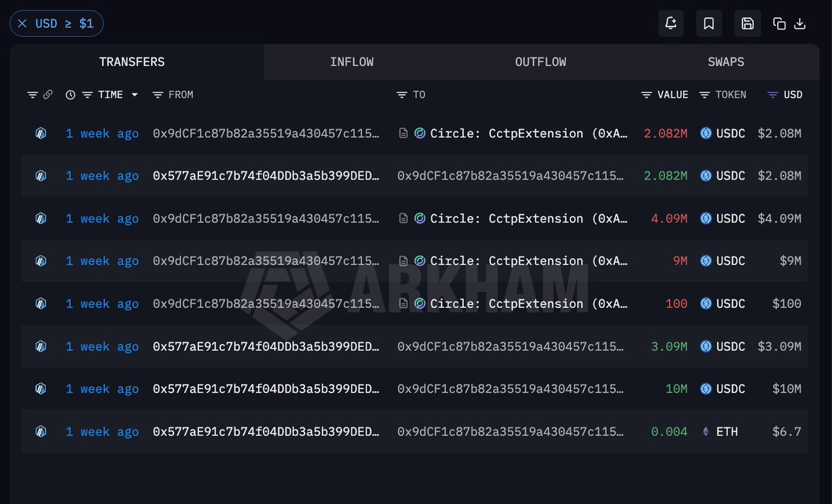Click contract document icon in $4.09M row

pos(403,218)
